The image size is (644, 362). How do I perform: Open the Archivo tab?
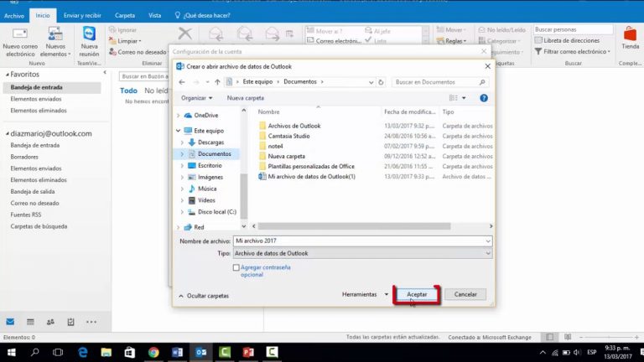point(14,16)
